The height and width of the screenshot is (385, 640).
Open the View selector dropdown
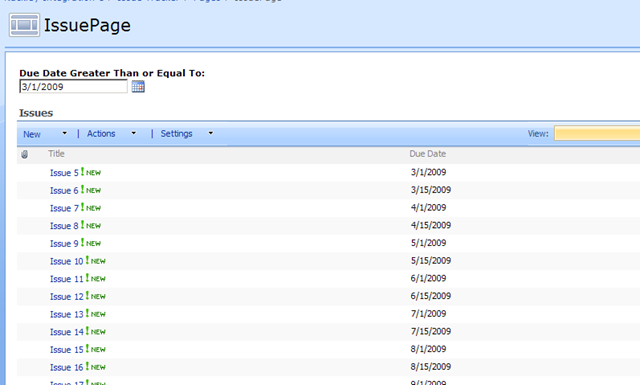coord(597,134)
